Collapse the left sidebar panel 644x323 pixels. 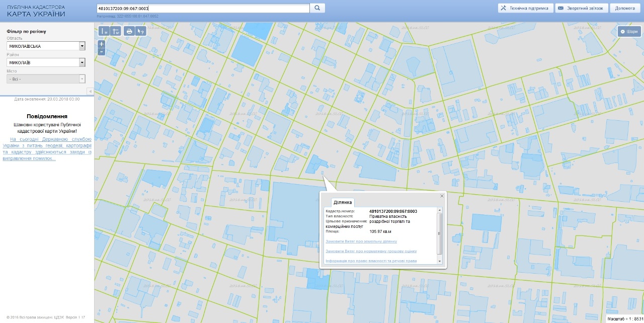90,91
